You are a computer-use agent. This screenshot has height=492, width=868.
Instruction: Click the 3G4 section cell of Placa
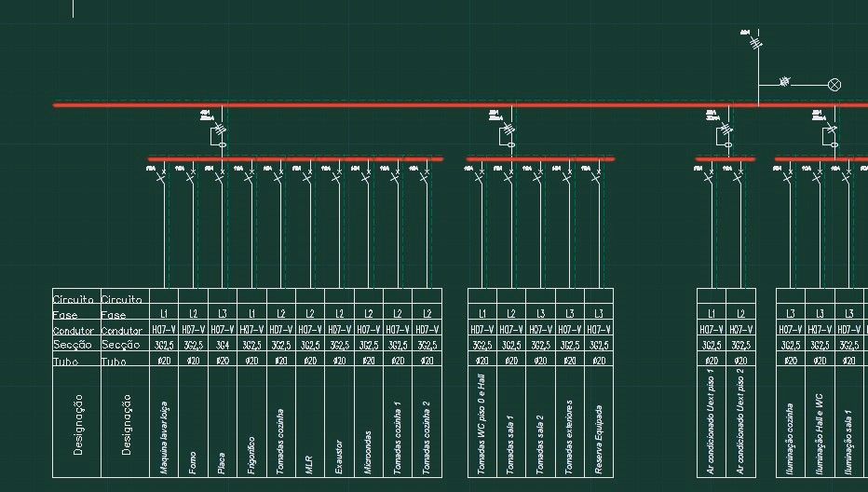pyautogui.click(x=223, y=345)
